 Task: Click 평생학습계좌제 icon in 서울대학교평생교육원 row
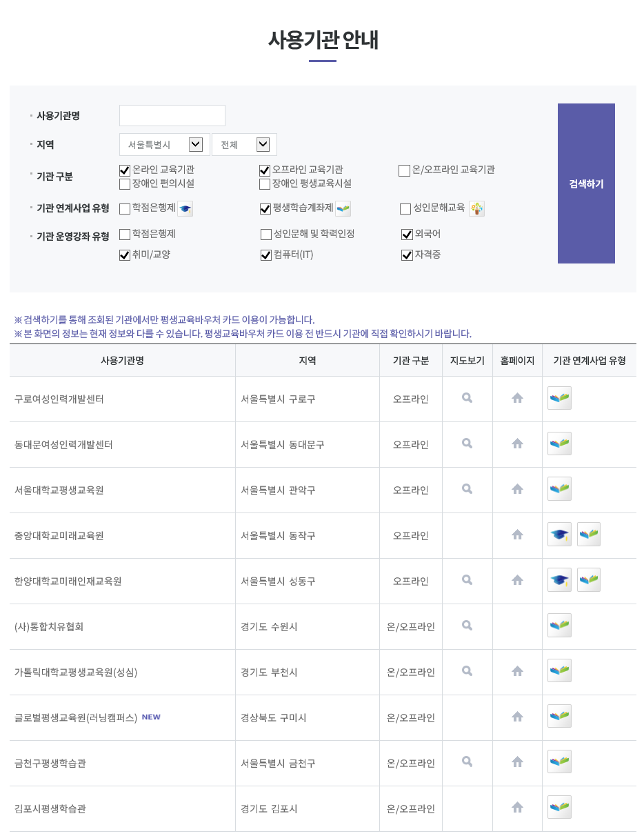pyautogui.click(x=559, y=489)
